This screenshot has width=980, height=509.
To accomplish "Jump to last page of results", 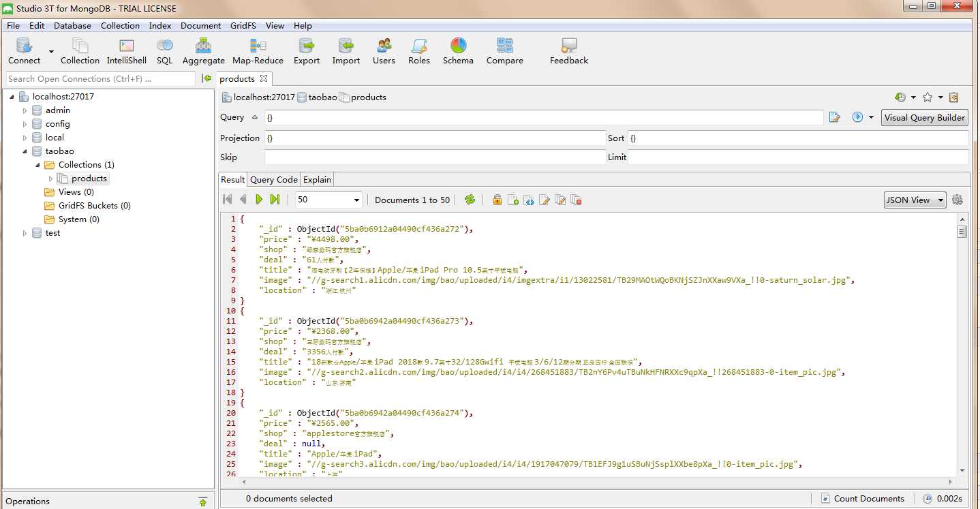I will pyautogui.click(x=275, y=200).
